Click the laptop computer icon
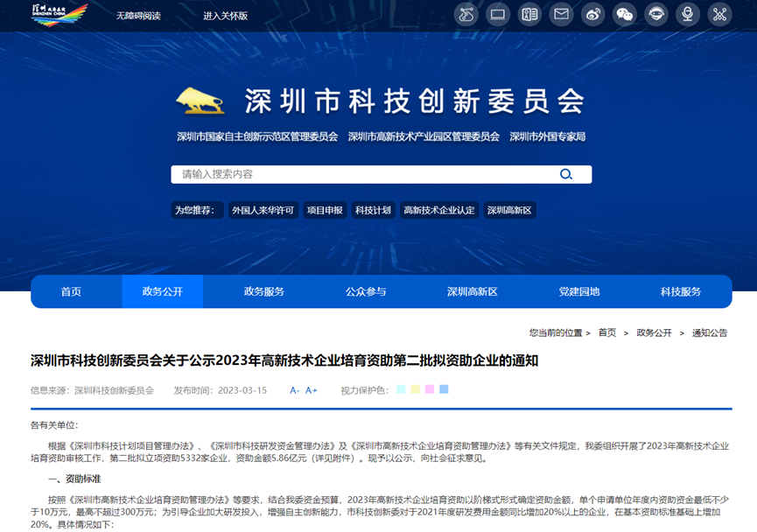The image size is (757, 532). click(498, 14)
